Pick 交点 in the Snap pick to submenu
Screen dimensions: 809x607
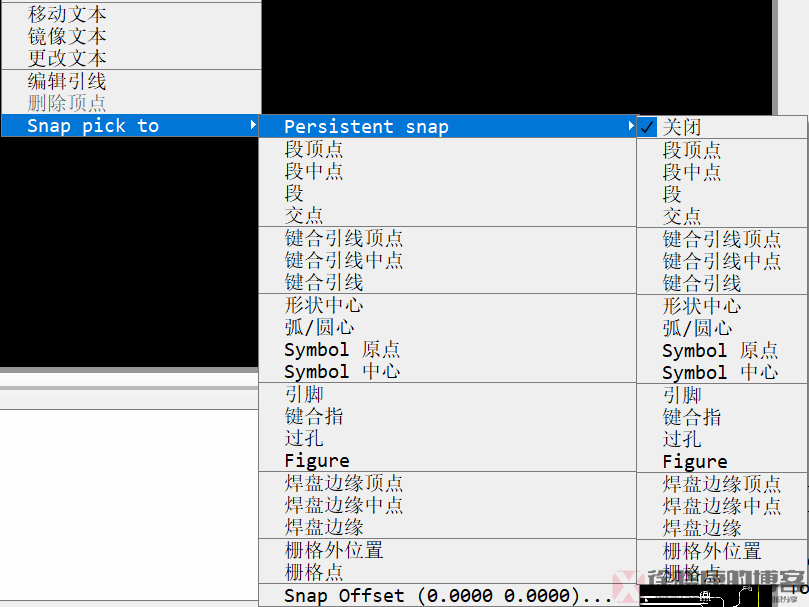304,215
